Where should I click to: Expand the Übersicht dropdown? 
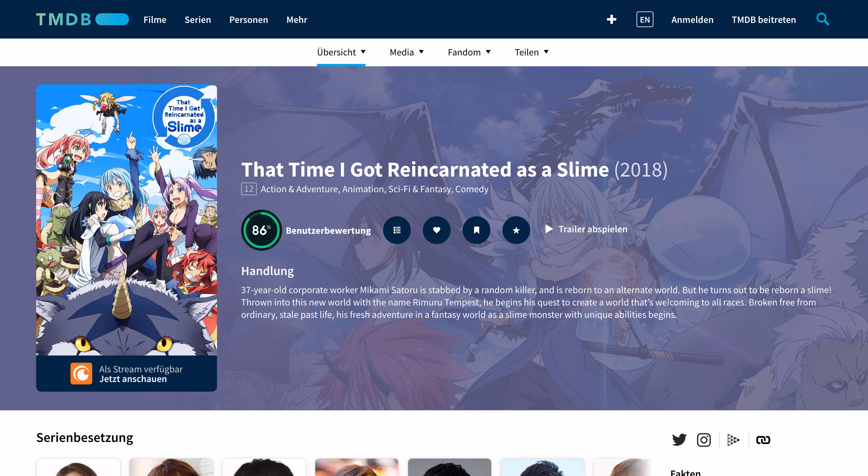(x=341, y=52)
